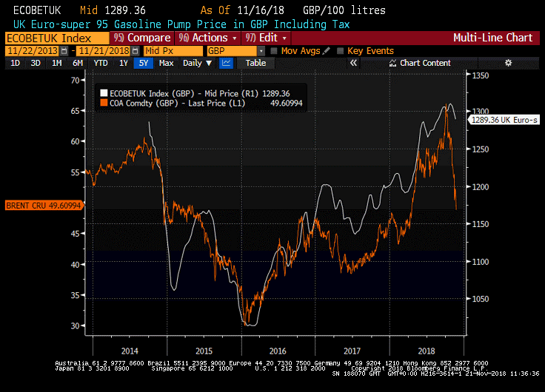Open the Daily periodicity dropdown
Screen dimensions: 545x392
click(x=197, y=63)
